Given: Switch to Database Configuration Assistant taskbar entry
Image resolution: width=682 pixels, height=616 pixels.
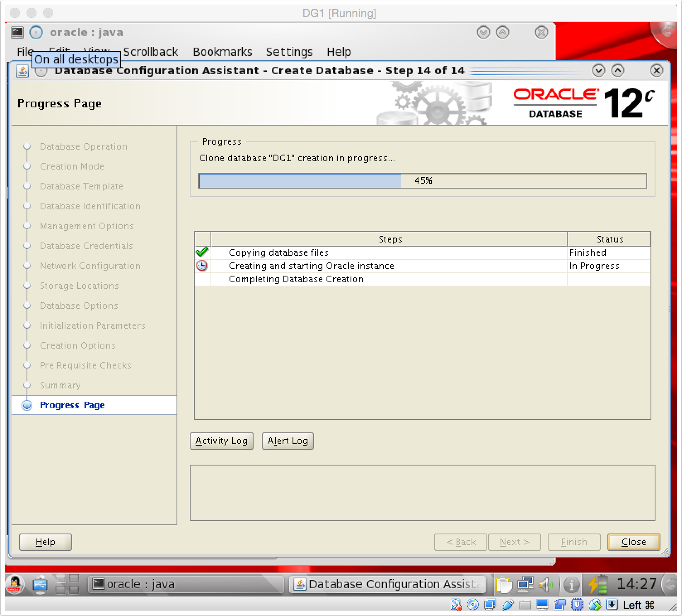Looking at the screenshot, I should 388,584.
